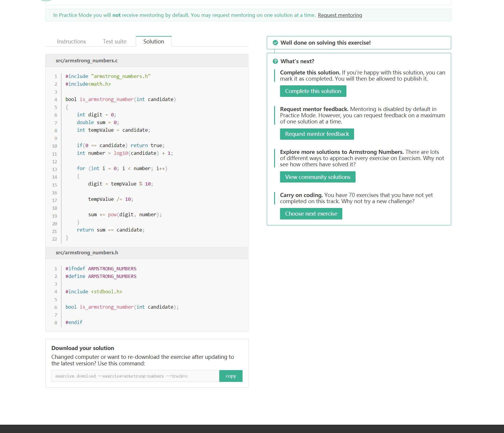Open the Instructions tab
This screenshot has width=504, height=433.
[x=71, y=42]
